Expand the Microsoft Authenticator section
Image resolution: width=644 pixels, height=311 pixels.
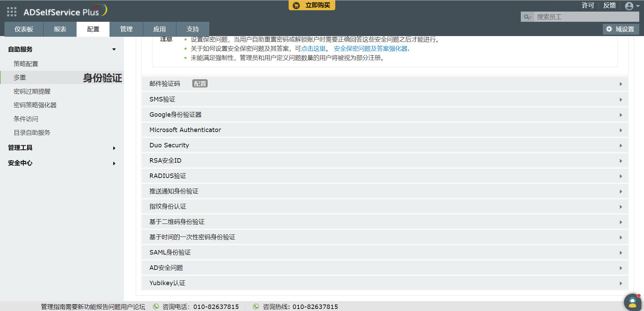385,130
